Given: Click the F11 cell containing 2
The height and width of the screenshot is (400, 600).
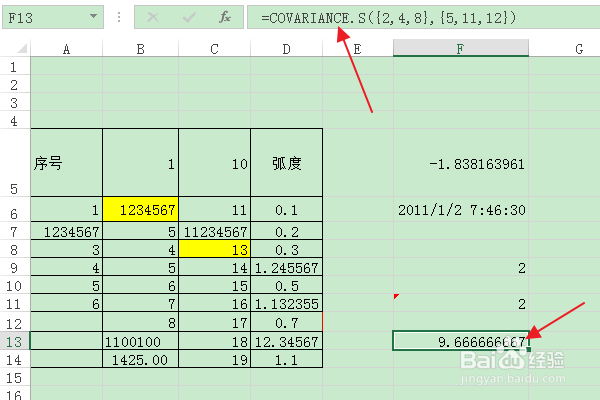Looking at the screenshot, I should pos(461,303).
